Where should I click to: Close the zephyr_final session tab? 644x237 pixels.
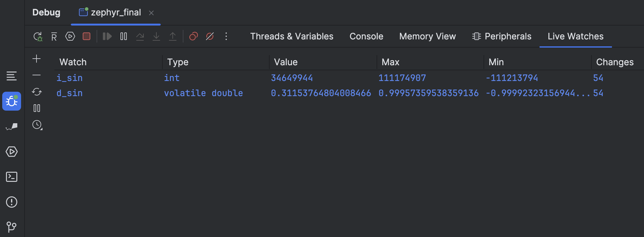(x=151, y=13)
